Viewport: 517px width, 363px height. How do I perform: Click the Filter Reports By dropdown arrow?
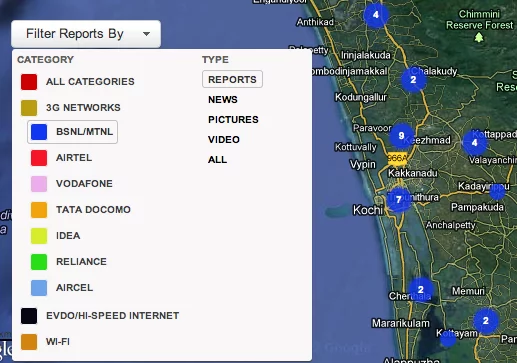coord(146,34)
